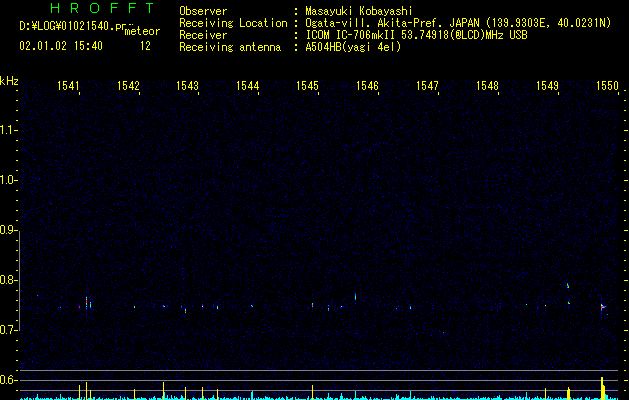The width and height of the screenshot is (629, 400).
Task: Click the date stamp 02.01.02 15:40
Action: (61, 46)
